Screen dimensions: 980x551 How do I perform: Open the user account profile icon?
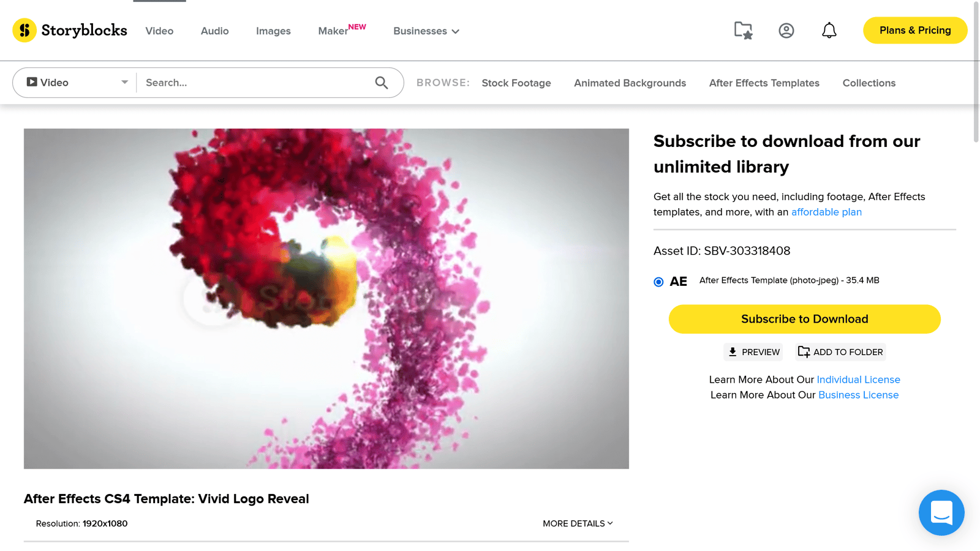pos(786,30)
